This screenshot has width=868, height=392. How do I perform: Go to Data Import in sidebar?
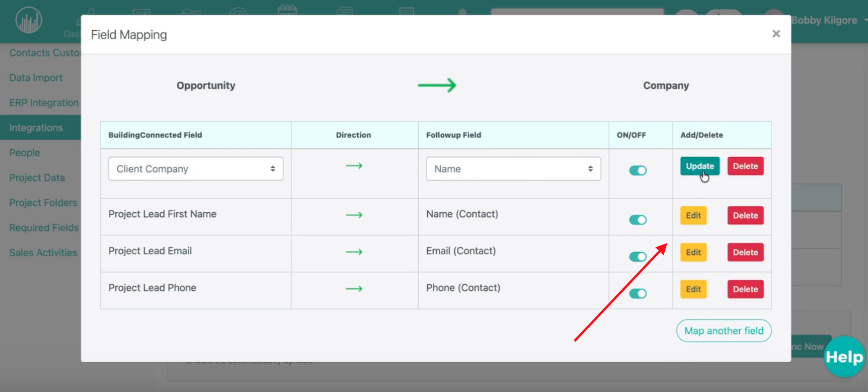[36, 78]
